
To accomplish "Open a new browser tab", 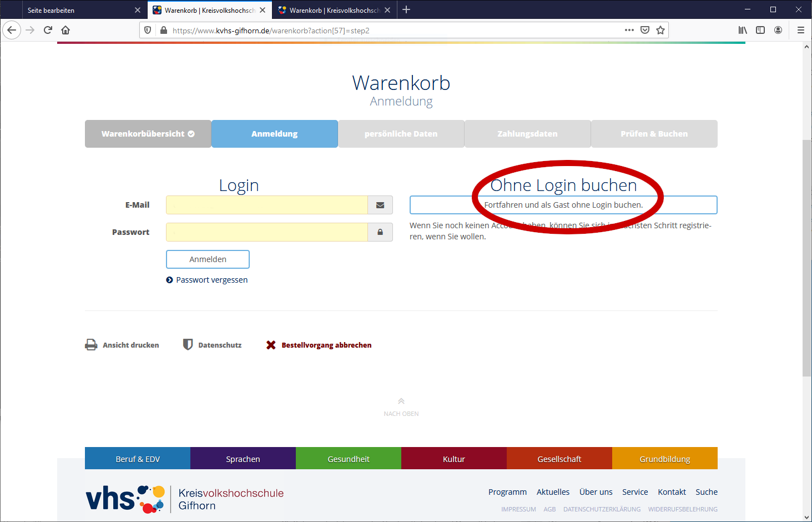I will [x=406, y=10].
